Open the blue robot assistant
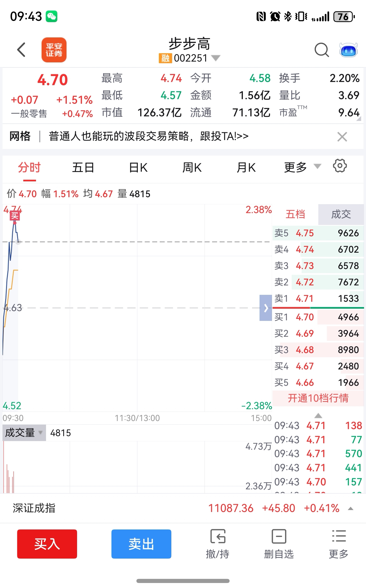The image size is (366, 588). 349,50
